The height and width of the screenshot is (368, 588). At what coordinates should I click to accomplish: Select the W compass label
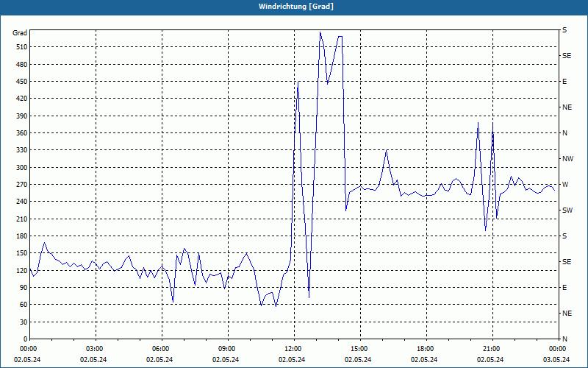565,185
